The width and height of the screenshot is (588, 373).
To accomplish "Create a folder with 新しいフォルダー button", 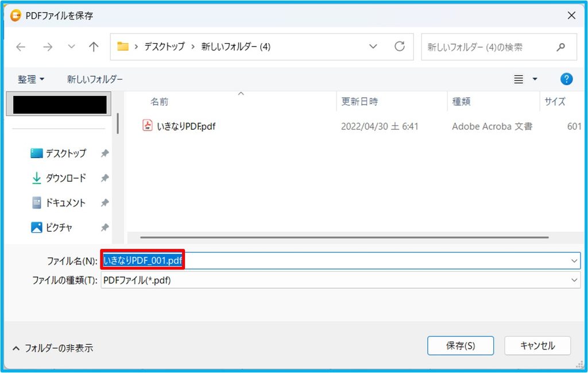I will pyautogui.click(x=95, y=79).
